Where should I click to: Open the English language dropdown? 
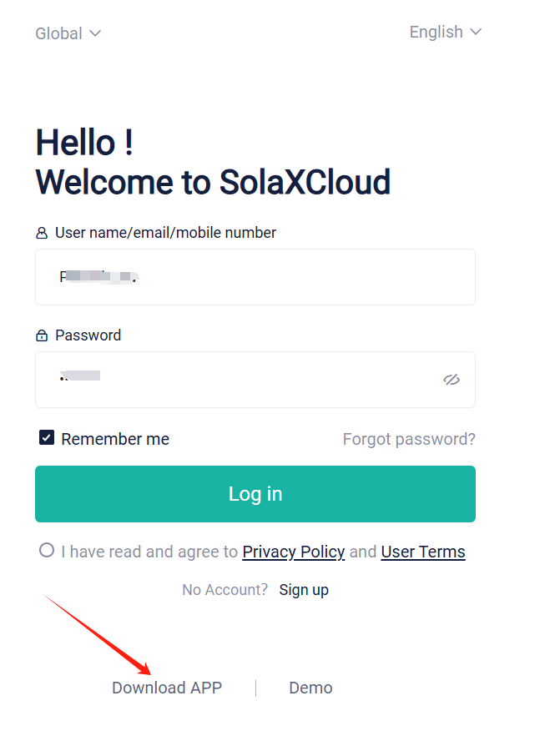click(x=446, y=33)
